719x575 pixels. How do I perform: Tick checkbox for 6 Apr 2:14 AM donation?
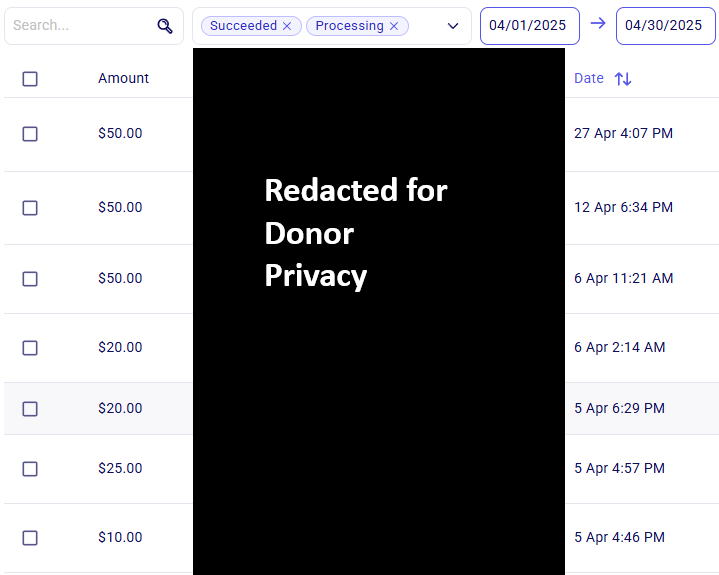pos(30,348)
